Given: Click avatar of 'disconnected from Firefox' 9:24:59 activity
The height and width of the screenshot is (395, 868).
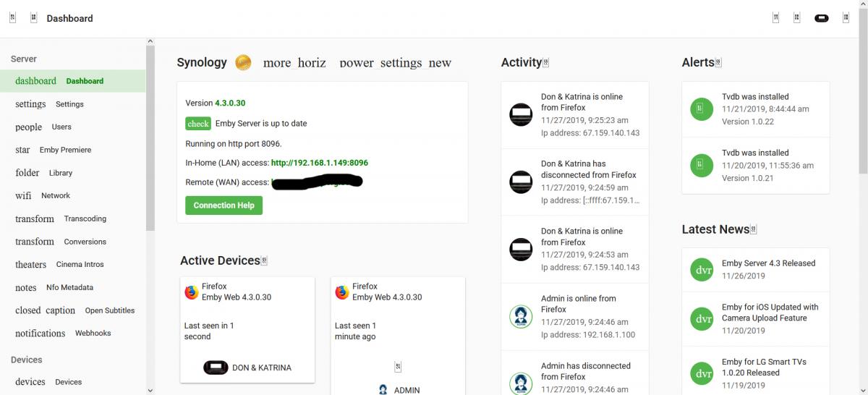Looking at the screenshot, I should pyautogui.click(x=521, y=182).
